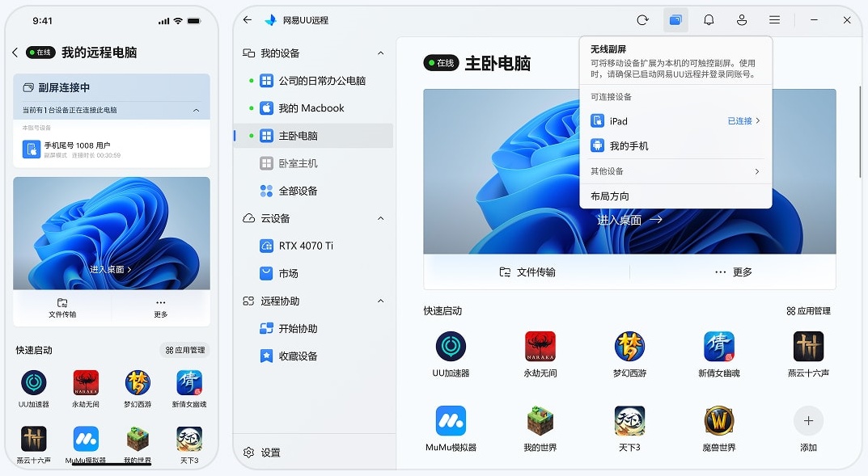This screenshot has width=868, height=476.
Task: Tap 梦幻西游 icon on the phone screen
Action: point(138,382)
